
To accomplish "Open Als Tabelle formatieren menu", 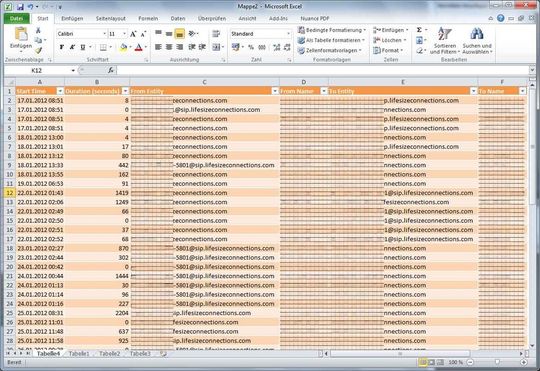I will click(x=331, y=40).
